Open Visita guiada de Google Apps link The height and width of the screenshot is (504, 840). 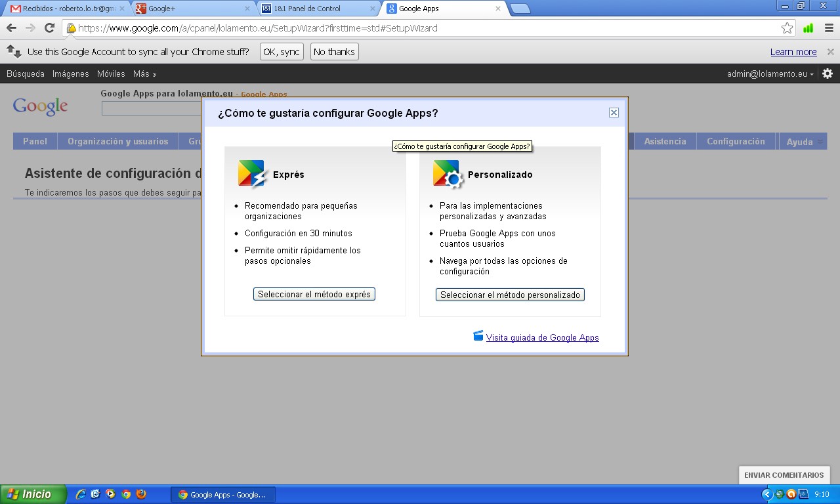point(542,337)
